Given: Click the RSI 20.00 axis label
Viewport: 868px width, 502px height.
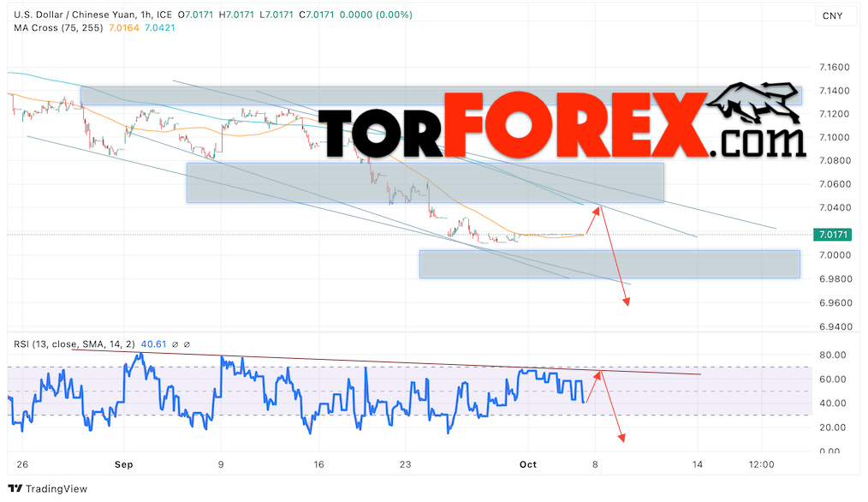Looking at the screenshot, I should click(x=833, y=427).
